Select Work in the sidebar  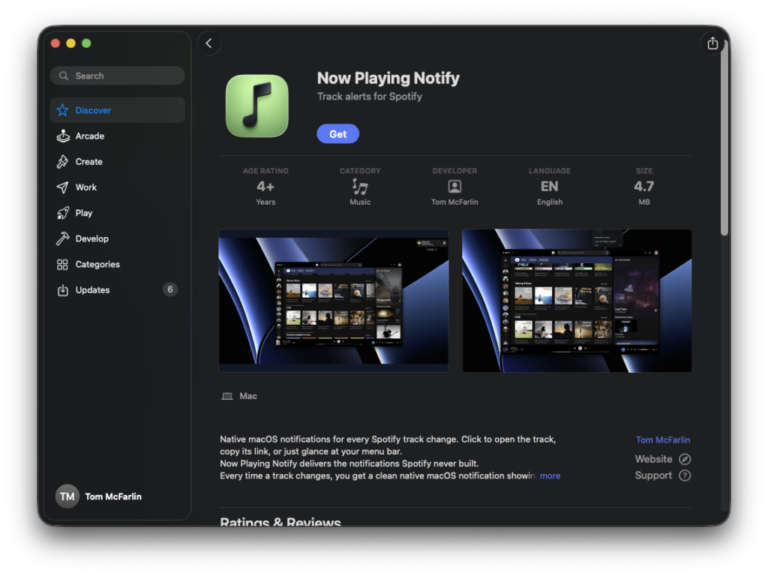click(x=118, y=187)
